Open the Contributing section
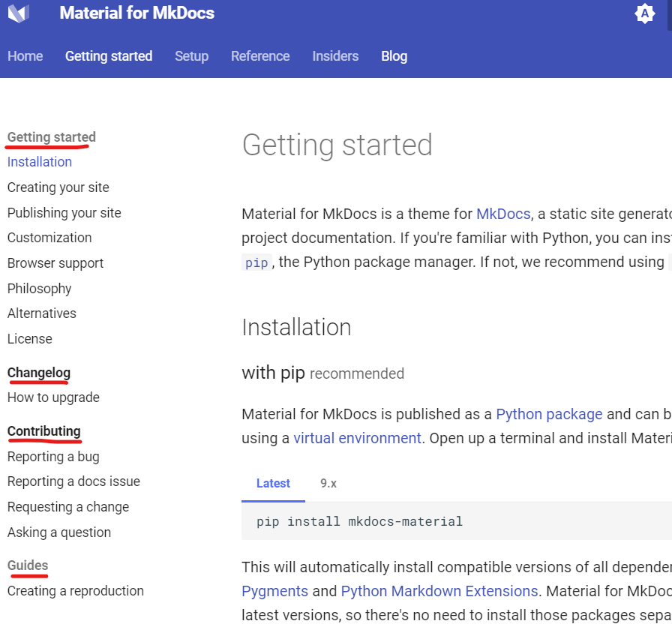Image resolution: width=672 pixels, height=642 pixels. point(44,431)
